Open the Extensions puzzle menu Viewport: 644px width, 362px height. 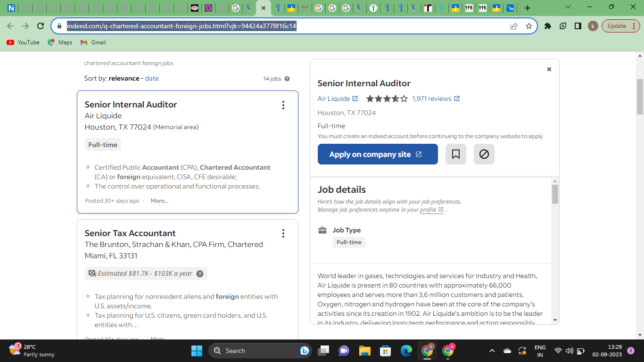point(548,26)
